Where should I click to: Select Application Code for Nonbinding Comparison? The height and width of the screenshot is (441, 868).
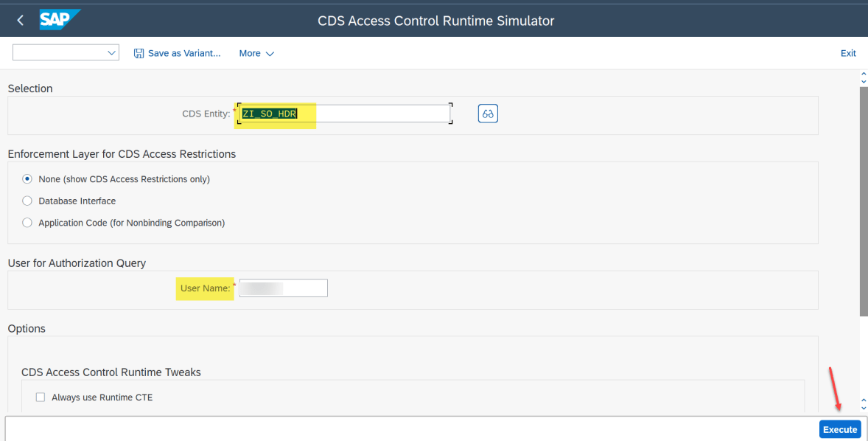(x=27, y=223)
